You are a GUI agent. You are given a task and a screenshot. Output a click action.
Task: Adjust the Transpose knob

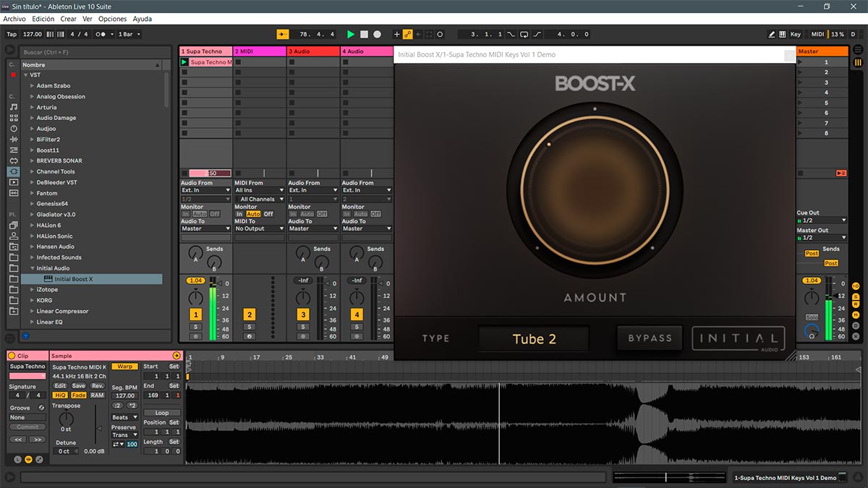coord(66,419)
